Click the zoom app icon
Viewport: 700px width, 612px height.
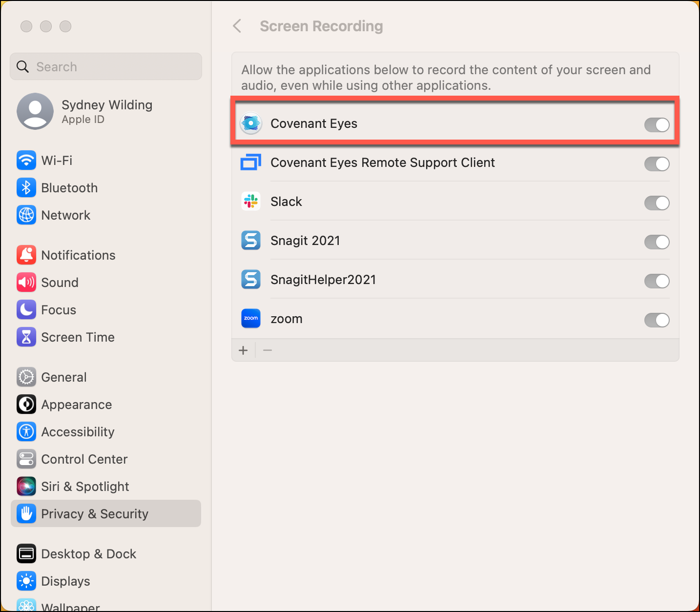(x=251, y=319)
